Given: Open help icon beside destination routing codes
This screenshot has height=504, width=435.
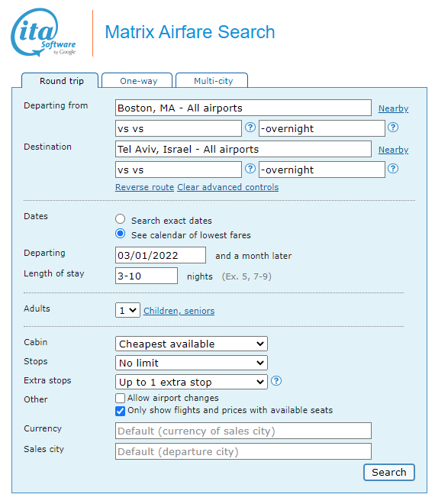Looking at the screenshot, I should (250, 169).
